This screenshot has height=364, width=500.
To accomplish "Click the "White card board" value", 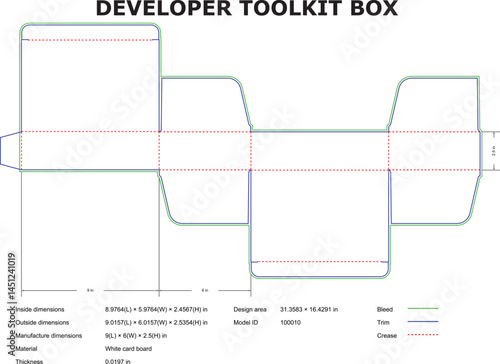I will point(128,349).
